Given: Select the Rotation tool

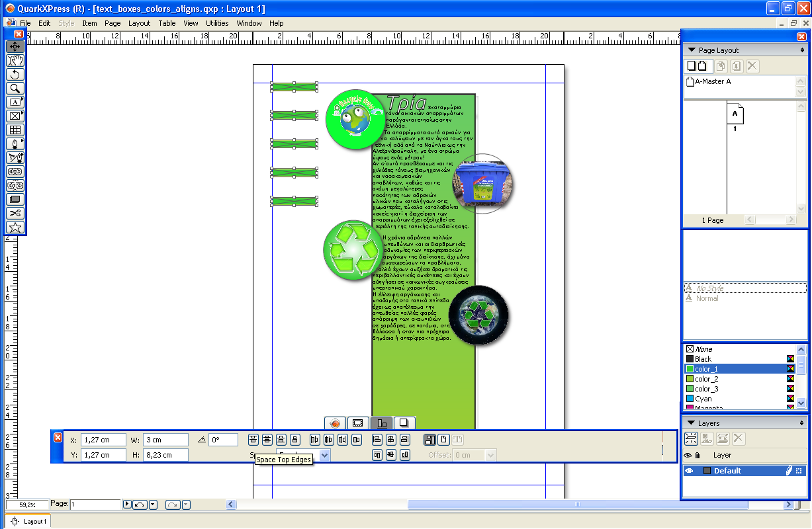Looking at the screenshot, I should pyautogui.click(x=15, y=74).
